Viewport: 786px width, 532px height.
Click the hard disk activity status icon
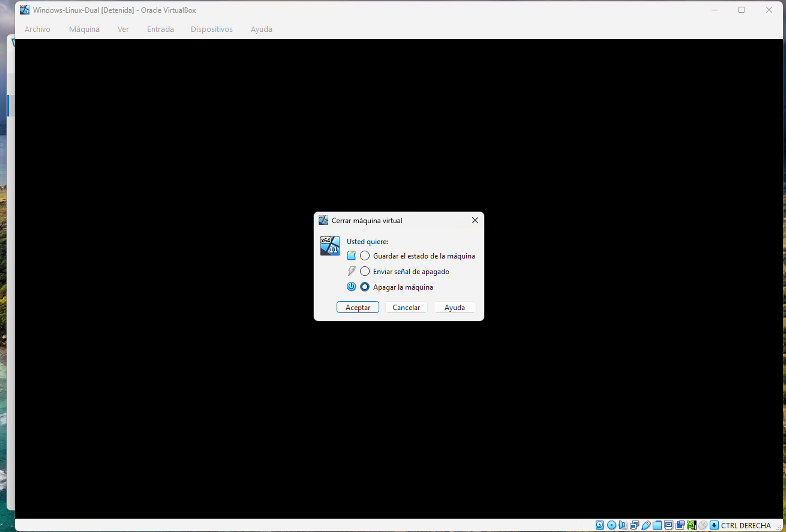[x=600, y=525]
